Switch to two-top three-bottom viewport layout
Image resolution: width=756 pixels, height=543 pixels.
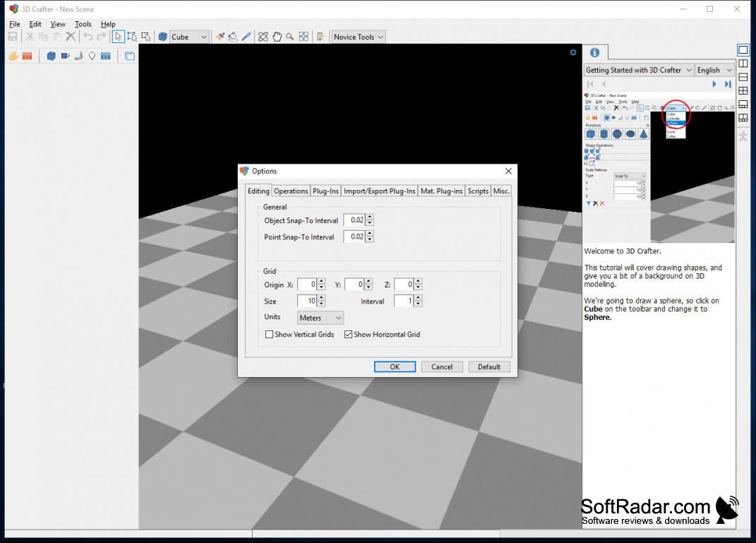(x=743, y=117)
